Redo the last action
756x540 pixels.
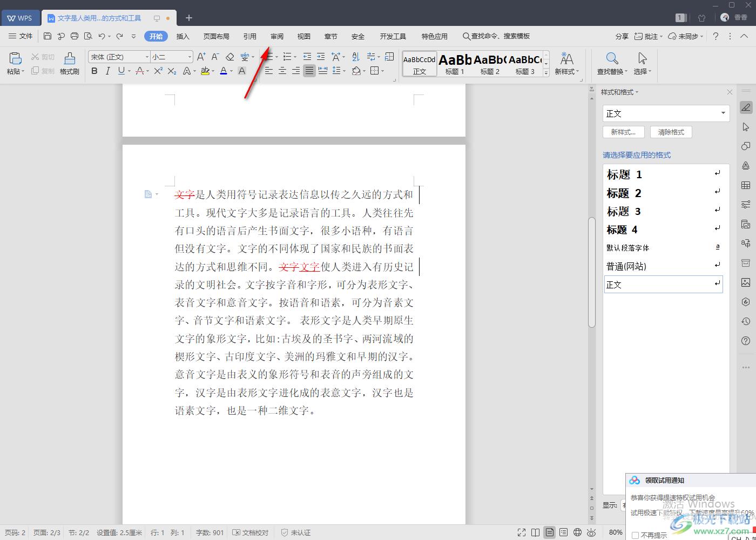click(120, 36)
